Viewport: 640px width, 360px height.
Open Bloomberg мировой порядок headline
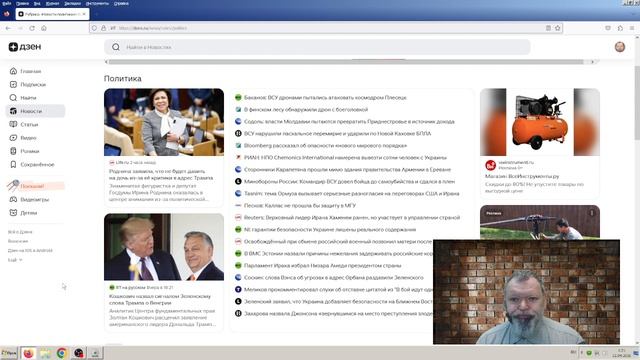coord(325,145)
